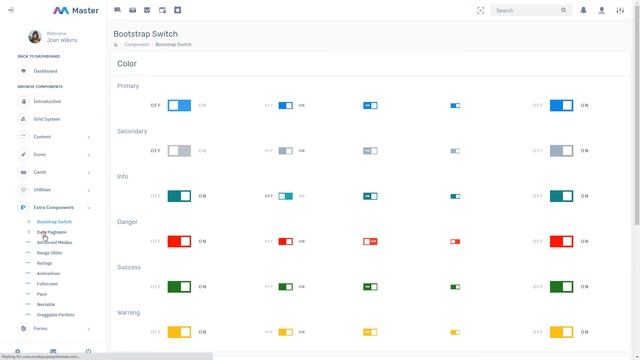Open Draggable Portlets submenu item
This screenshot has height=360, width=640.
(x=56, y=315)
